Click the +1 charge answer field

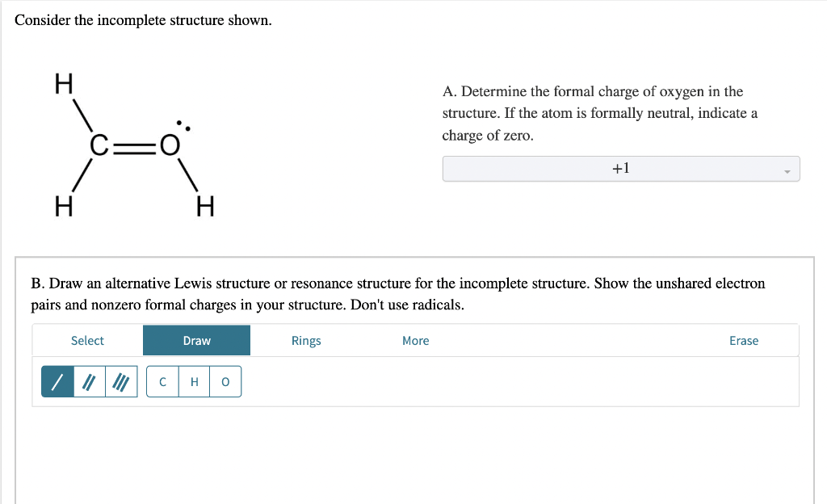[620, 168]
